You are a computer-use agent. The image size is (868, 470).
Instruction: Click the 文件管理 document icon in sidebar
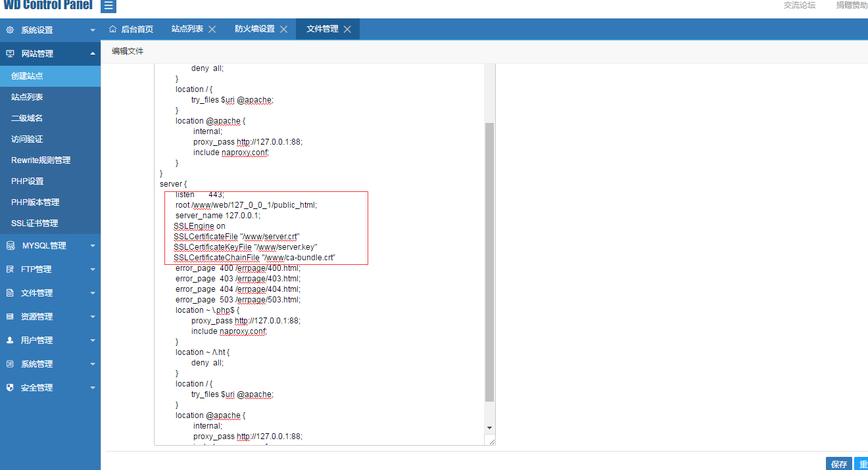tap(10, 293)
